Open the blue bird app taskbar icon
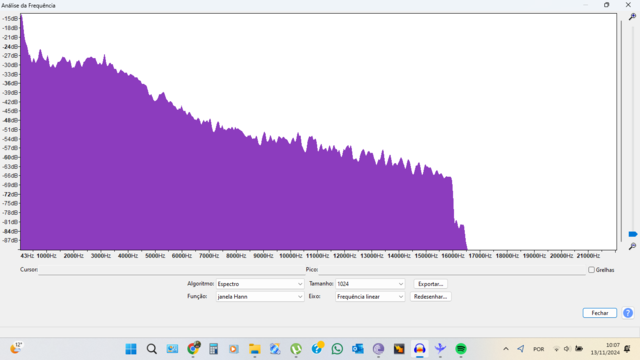Image resolution: width=640 pixels, height=360 pixels. pyautogui.click(x=440, y=349)
